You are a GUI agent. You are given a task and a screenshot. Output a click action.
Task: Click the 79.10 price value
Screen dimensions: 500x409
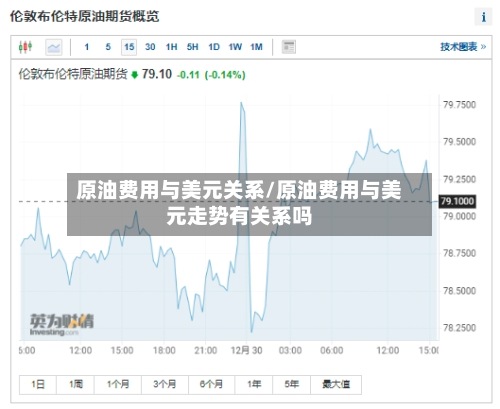157,74
